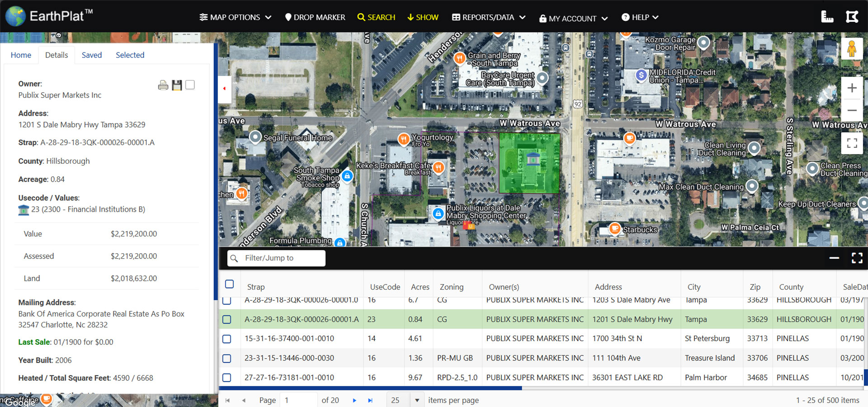Image resolution: width=868 pixels, height=407 pixels.
Task: Sort grid by County column
Action: [791, 287]
